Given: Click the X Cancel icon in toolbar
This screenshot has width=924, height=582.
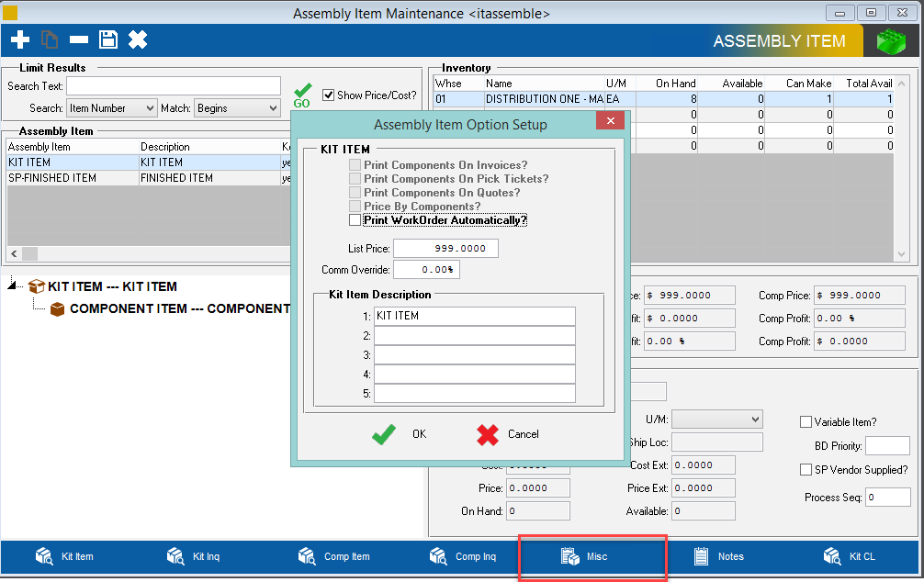Looking at the screenshot, I should pyautogui.click(x=138, y=39).
